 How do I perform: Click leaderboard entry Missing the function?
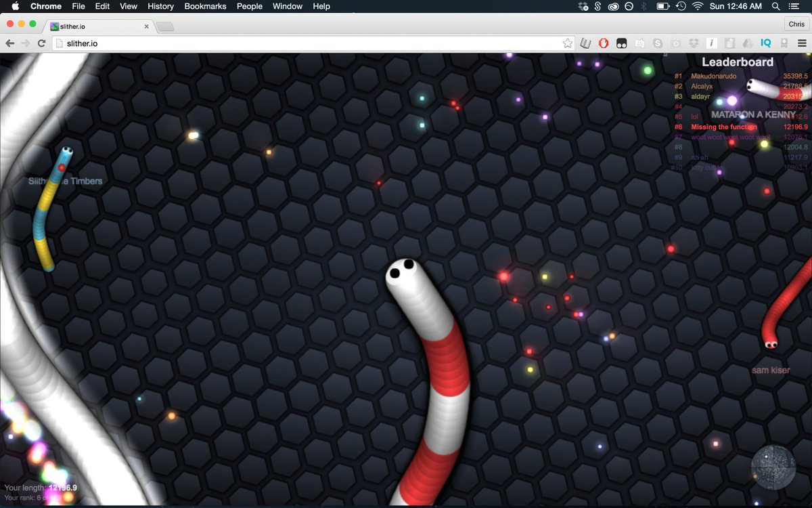(723, 127)
